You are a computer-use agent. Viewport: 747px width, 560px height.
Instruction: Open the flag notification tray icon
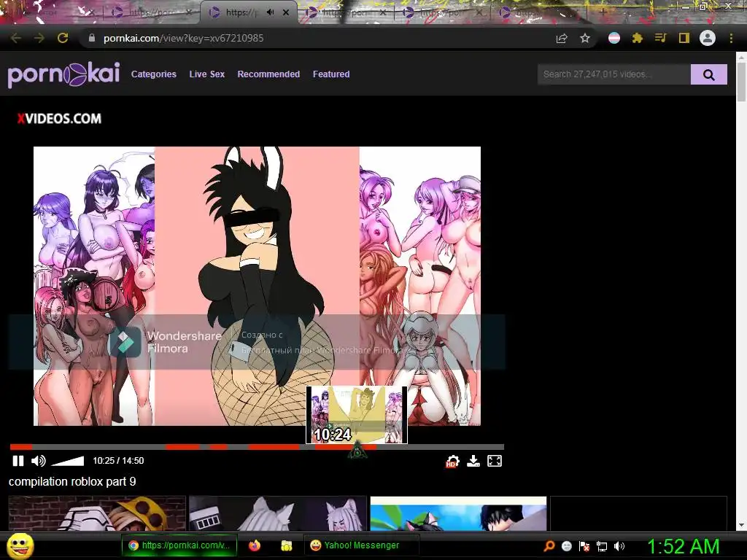pos(584,546)
